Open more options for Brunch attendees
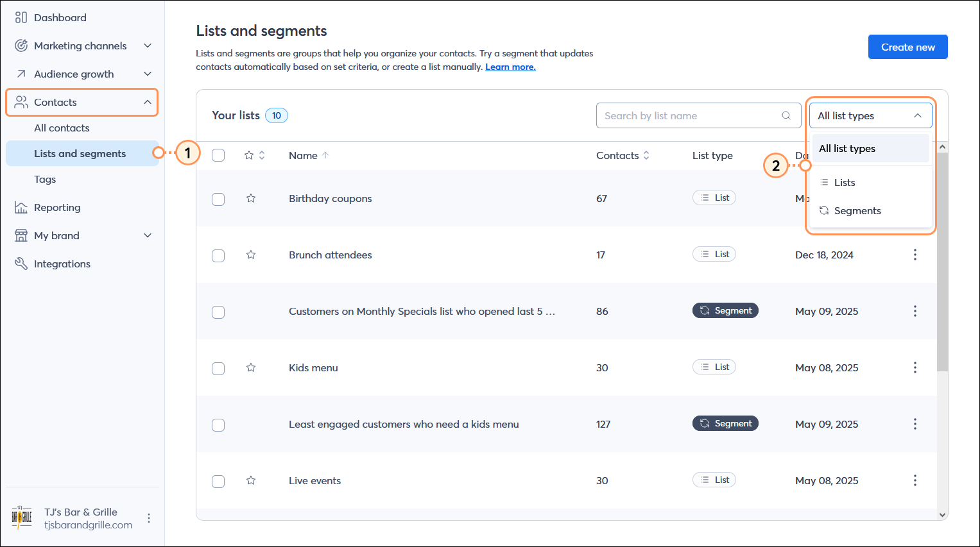The height and width of the screenshot is (547, 980). [915, 255]
